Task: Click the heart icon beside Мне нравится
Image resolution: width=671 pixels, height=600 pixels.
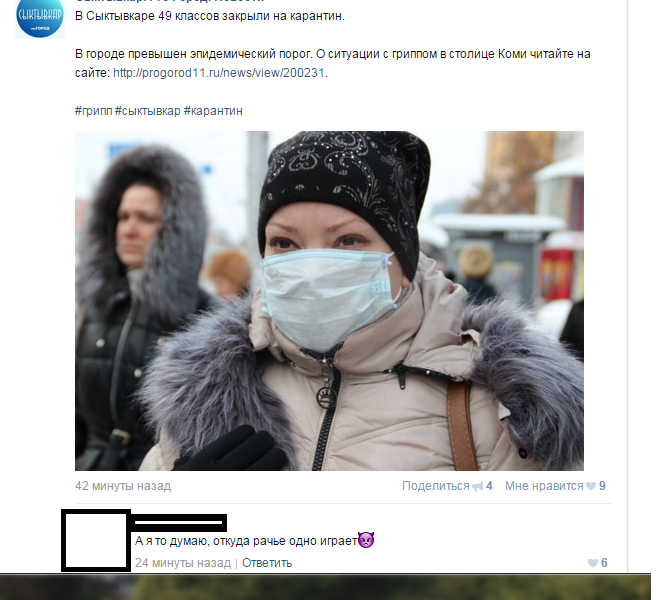Action: (x=591, y=486)
